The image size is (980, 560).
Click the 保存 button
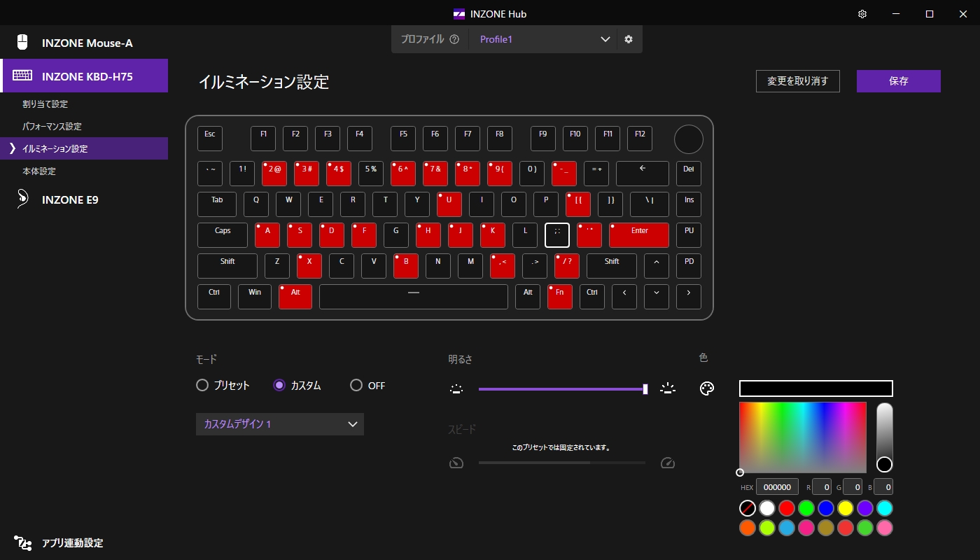tap(899, 81)
